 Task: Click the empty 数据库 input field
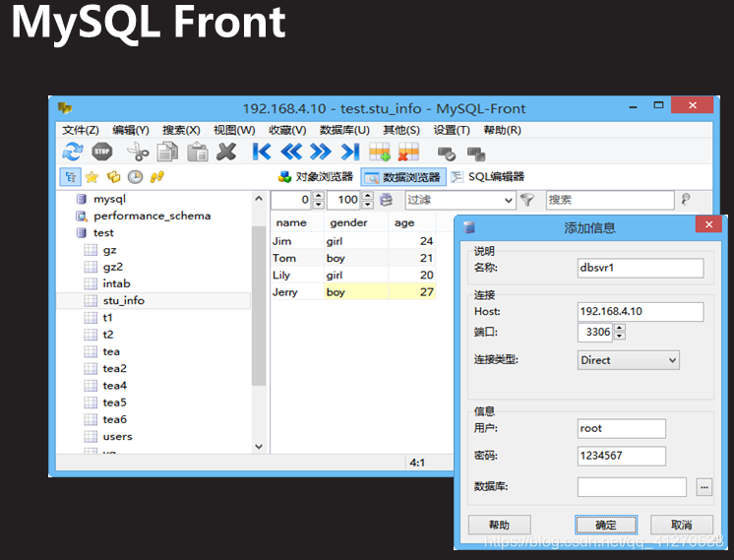click(x=632, y=487)
